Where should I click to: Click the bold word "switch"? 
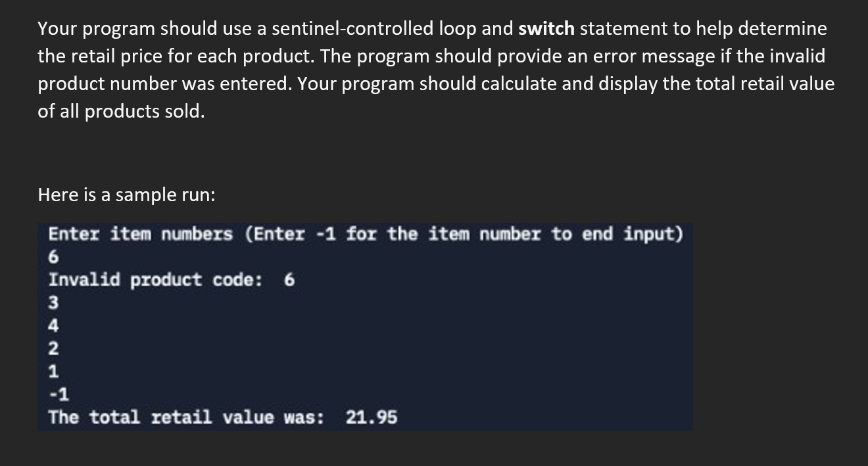click(x=546, y=28)
